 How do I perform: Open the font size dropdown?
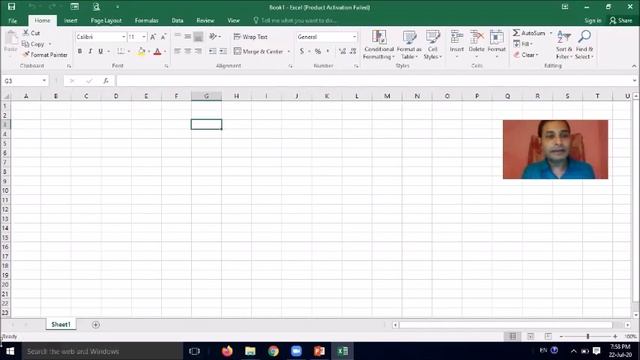(144, 37)
